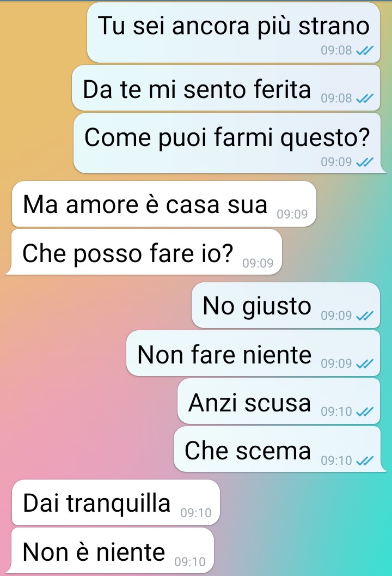Select the message 'Da te mi sento ferita'
The height and width of the screenshot is (576, 392).
pos(226,88)
